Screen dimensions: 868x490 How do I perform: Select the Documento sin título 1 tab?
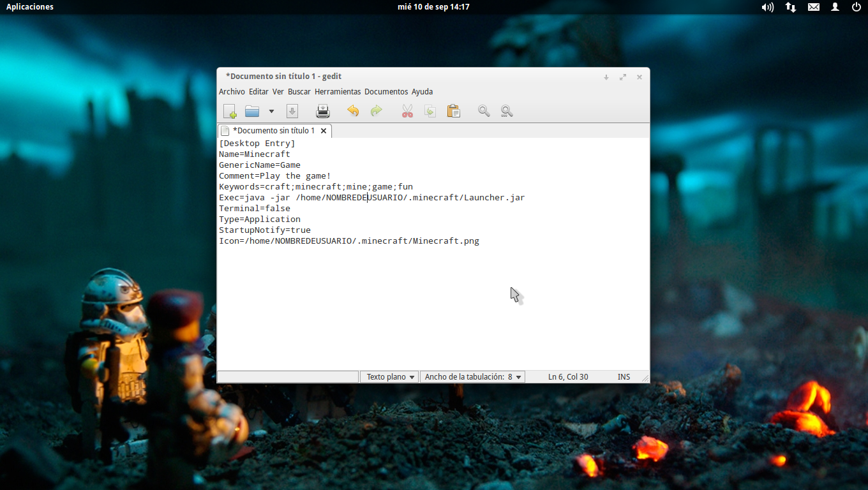tap(274, 131)
